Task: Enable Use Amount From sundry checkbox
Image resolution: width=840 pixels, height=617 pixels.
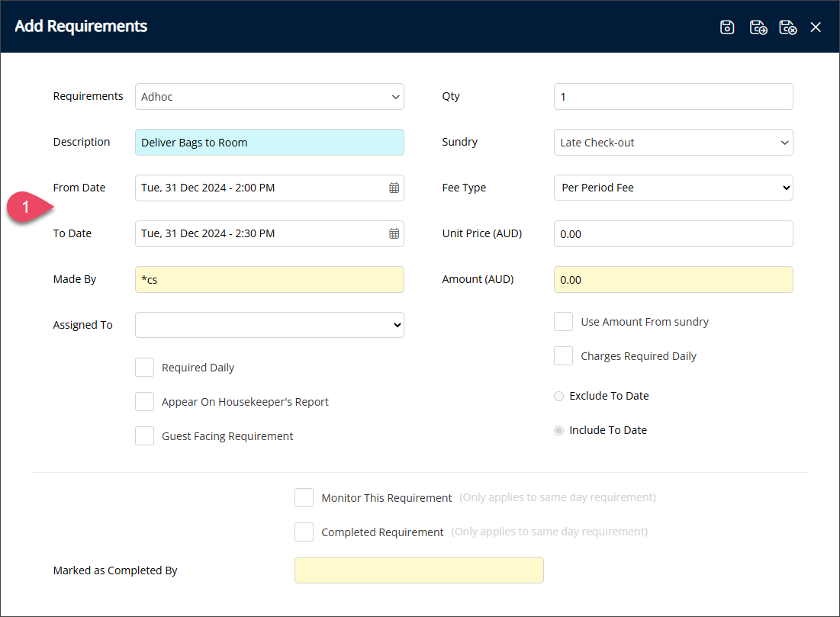Action: 564,322
